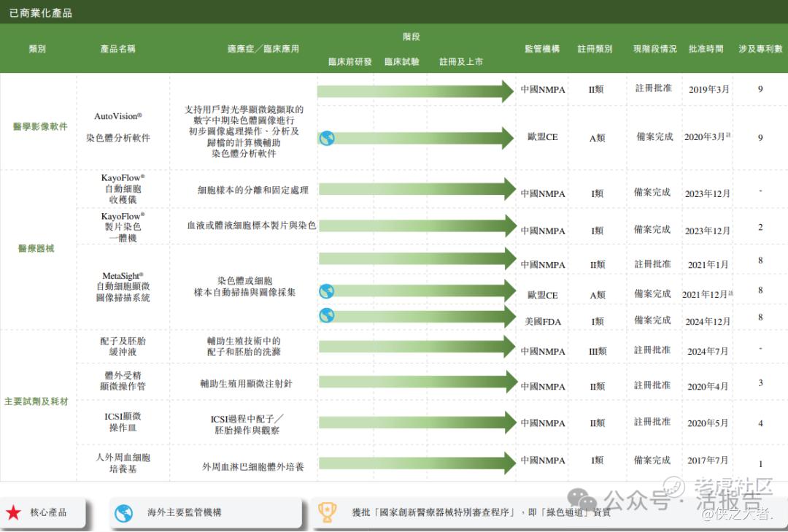Click the ICSI顯微操作皿 product cell
This screenshot has width=788, height=532.
[x=123, y=422]
